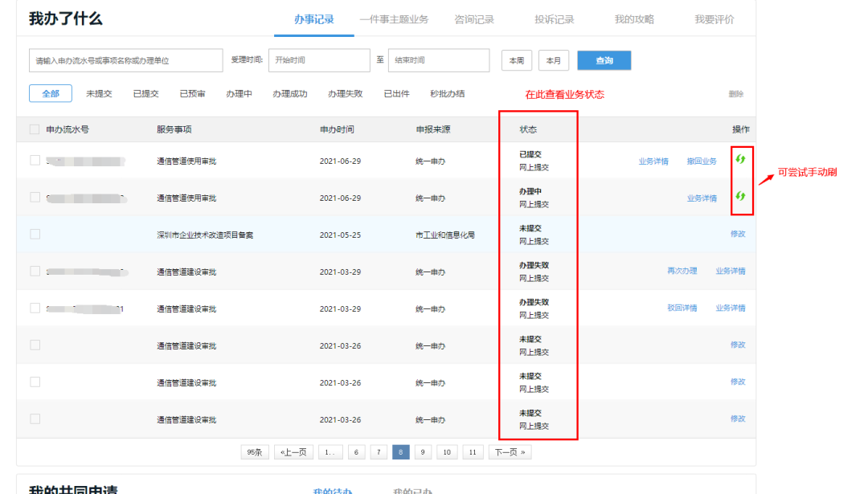Filter by 办理成功
The width and height of the screenshot is (868, 494).
point(289,93)
